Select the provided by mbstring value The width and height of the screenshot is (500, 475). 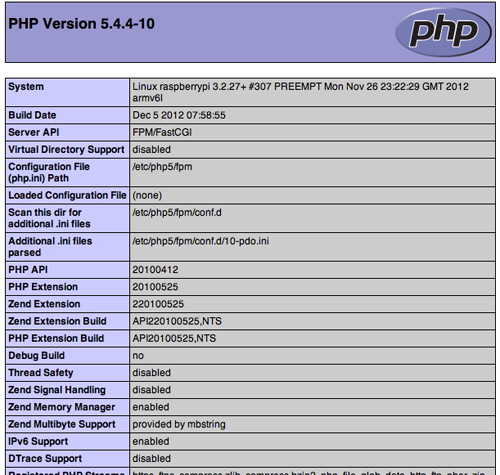pyautogui.click(x=179, y=424)
